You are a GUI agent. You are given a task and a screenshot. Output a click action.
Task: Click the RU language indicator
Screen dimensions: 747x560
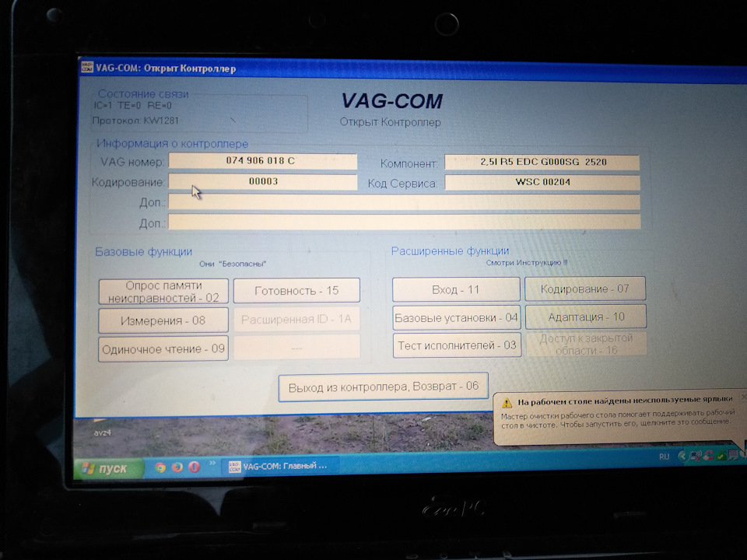click(664, 457)
